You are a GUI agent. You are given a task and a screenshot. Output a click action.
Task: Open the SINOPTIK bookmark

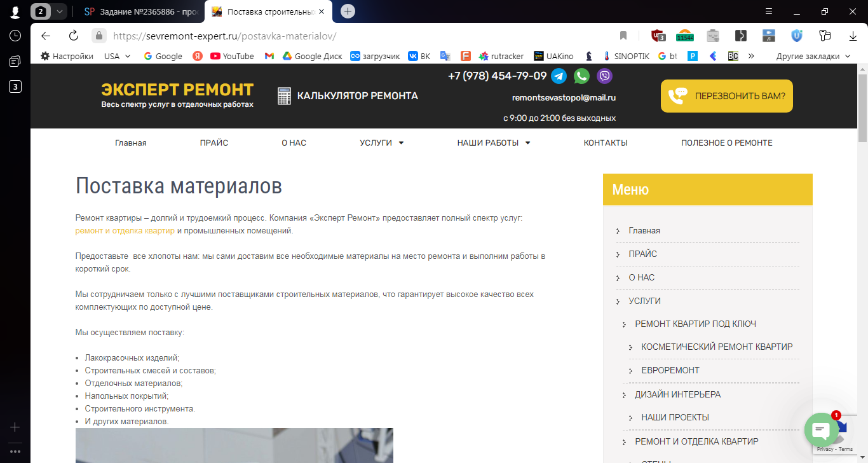coord(625,56)
